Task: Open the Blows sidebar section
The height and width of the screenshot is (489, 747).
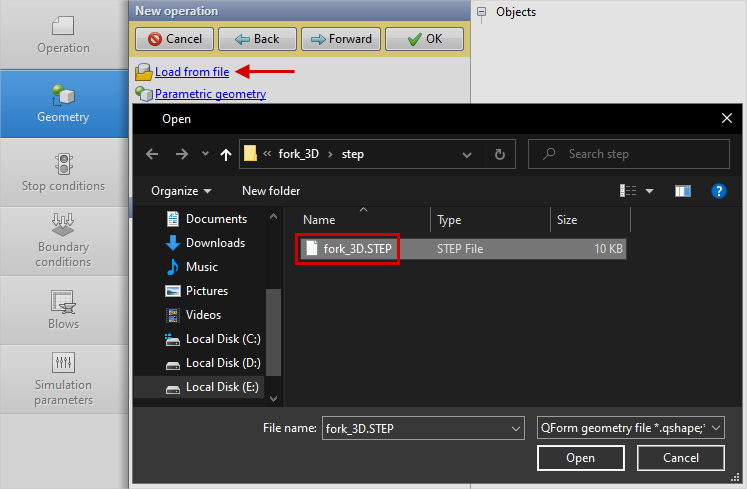Action: tap(63, 309)
